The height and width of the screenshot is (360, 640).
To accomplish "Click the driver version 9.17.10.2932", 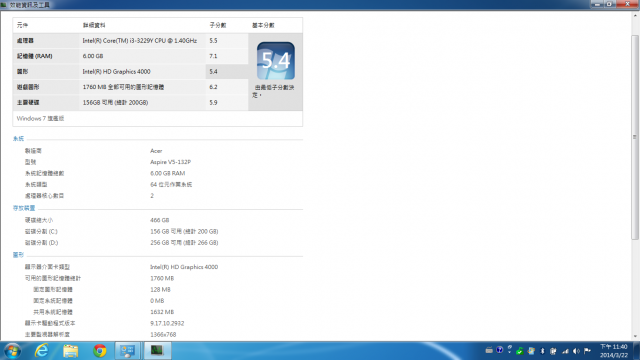I will coord(167,323).
